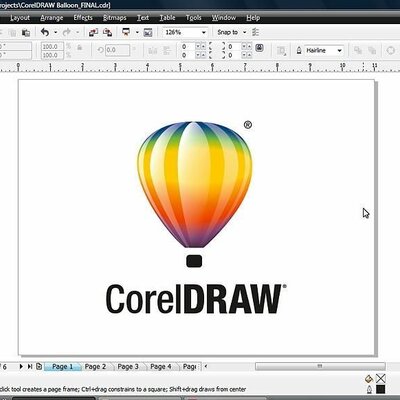Click the Undo arrow icon
400x400 pixels.
(45, 32)
